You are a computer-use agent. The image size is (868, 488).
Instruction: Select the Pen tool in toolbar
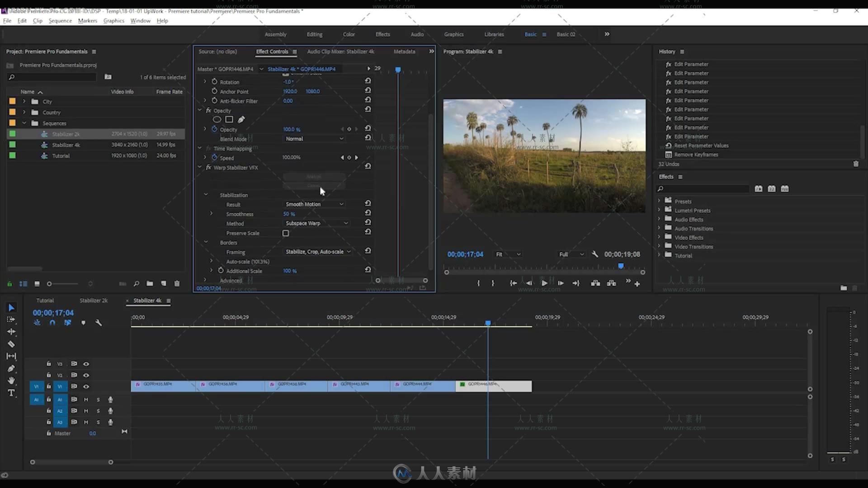pyautogui.click(x=11, y=368)
